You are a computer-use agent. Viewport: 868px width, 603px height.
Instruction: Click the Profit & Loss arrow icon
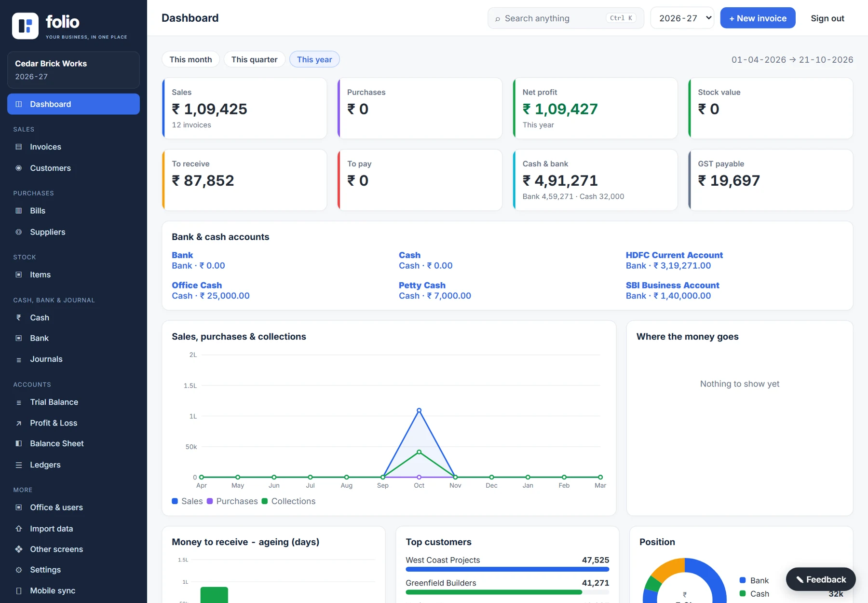pos(19,423)
